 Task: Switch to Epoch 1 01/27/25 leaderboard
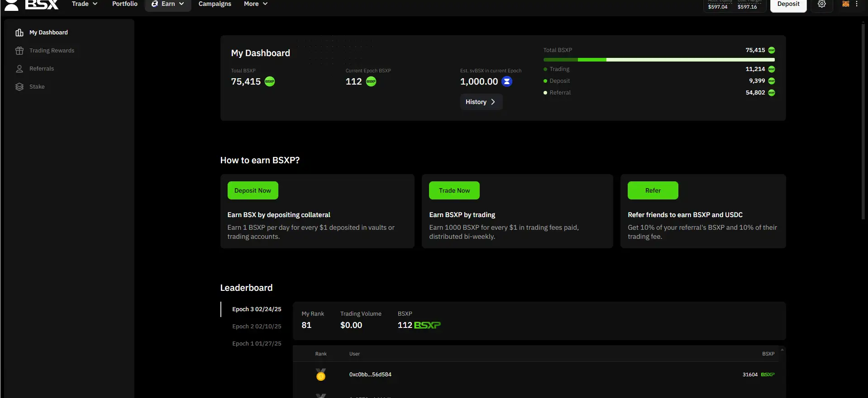257,344
